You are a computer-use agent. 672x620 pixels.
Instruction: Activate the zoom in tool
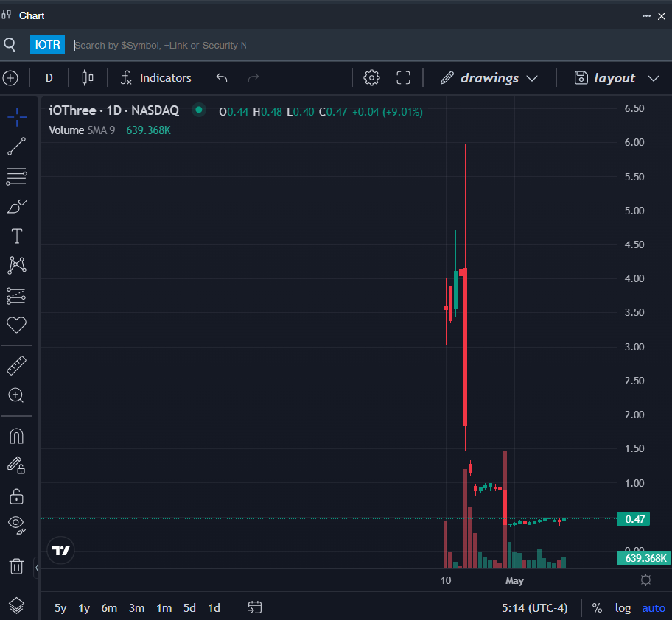click(16, 395)
